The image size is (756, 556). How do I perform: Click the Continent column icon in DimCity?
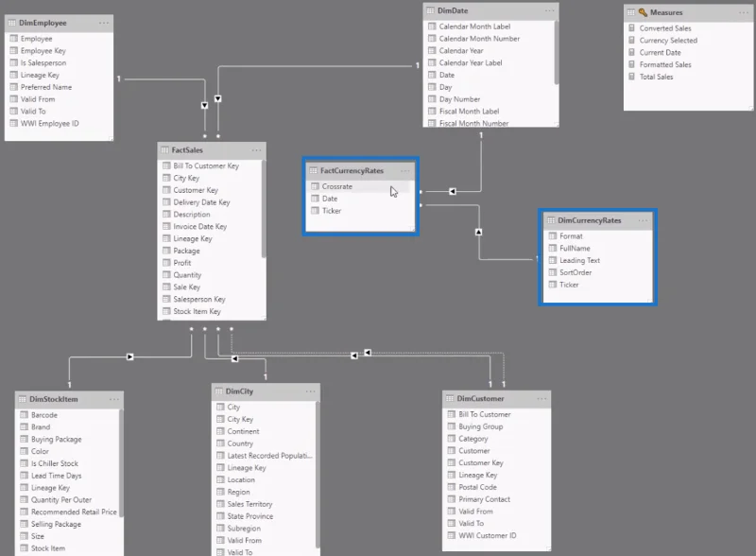click(x=220, y=431)
